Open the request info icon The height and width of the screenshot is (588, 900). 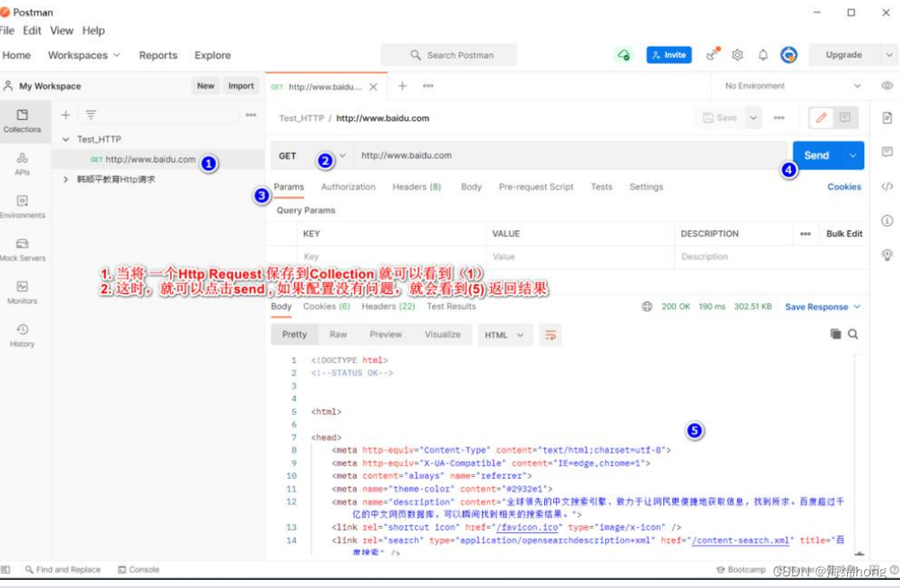point(887,220)
